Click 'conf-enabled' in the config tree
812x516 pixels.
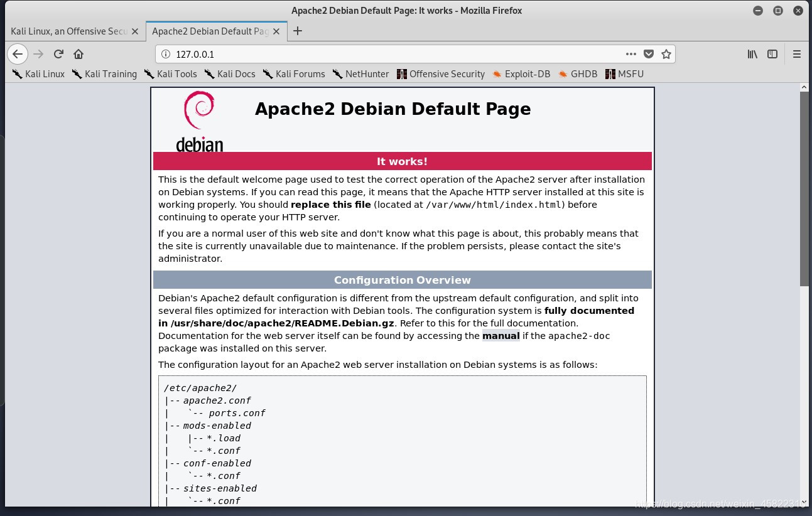pos(217,463)
